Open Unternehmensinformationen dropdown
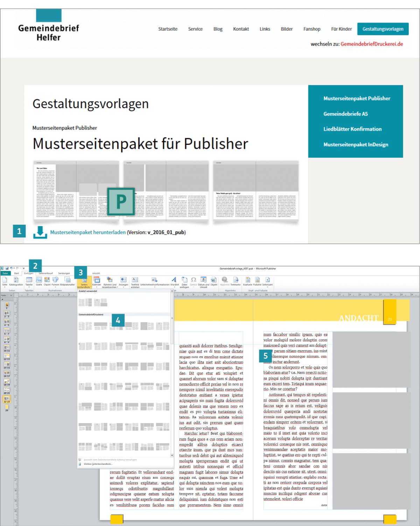The width and height of the screenshot is (420, 526). pos(155,281)
